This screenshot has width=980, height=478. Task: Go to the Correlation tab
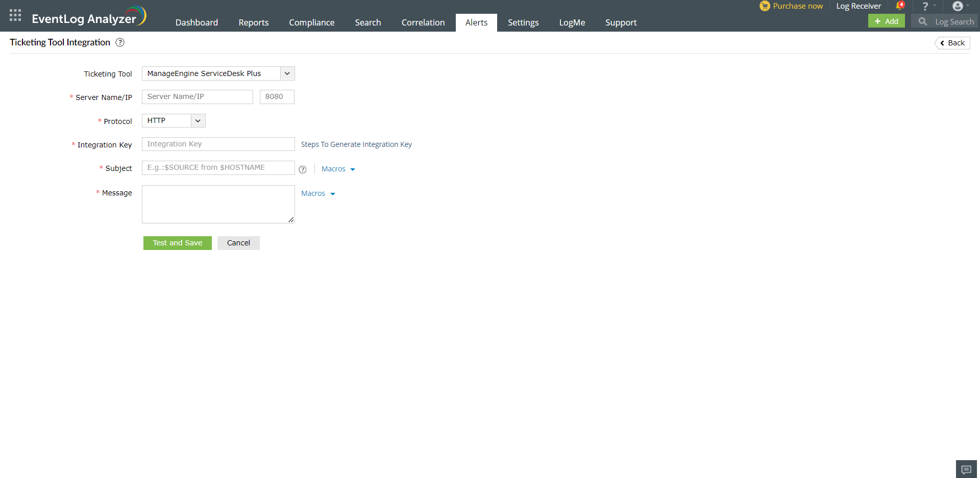coord(423,22)
